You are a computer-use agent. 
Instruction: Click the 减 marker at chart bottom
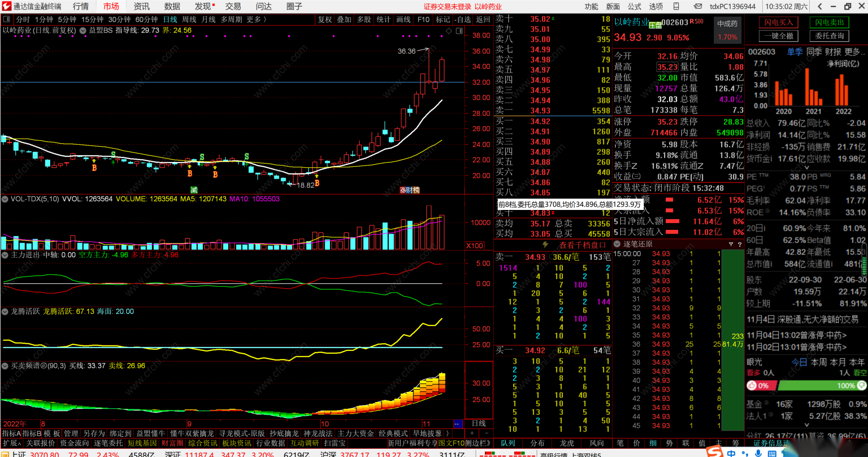click(x=194, y=190)
